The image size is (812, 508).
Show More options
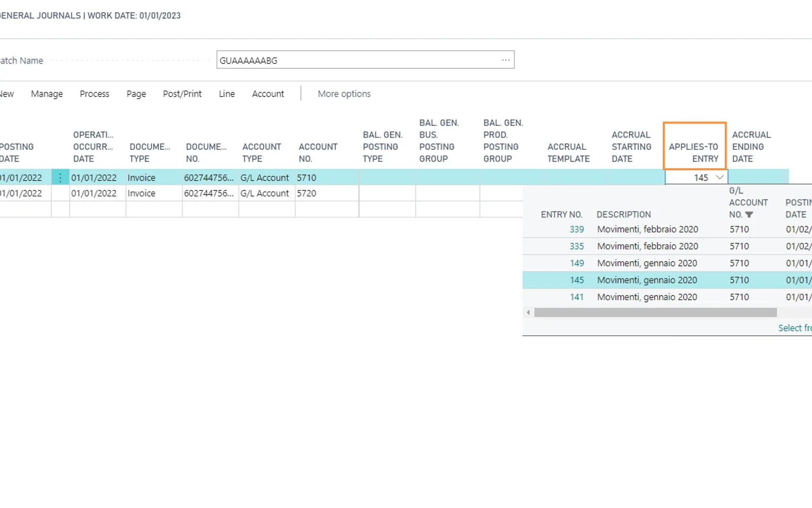pyautogui.click(x=344, y=94)
